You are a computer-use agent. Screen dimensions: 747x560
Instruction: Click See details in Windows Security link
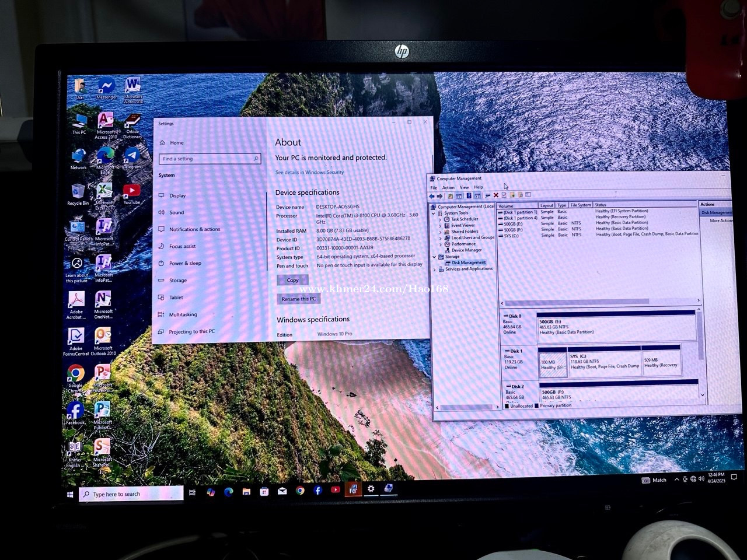(x=309, y=173)
